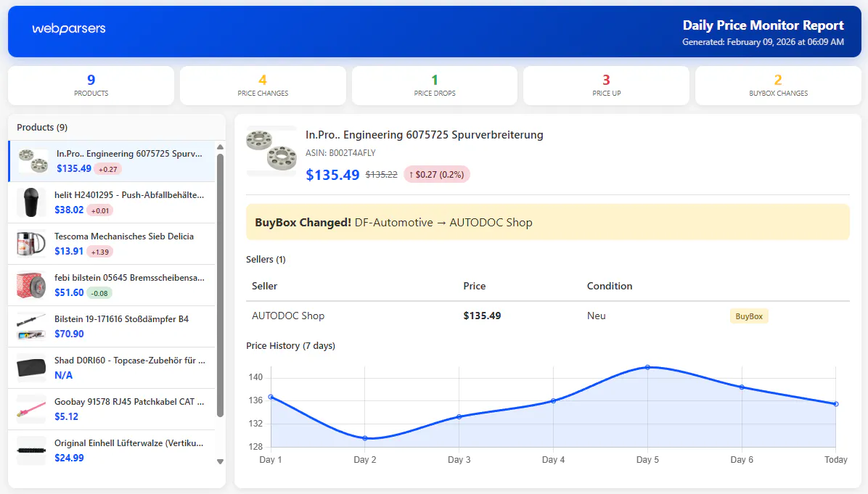Image resolution: width=868 pixels, height=494 pixels.
Task: Select febi bilstein 05645 Bremsscheibensatz product
Action: (x=112, y=286)
